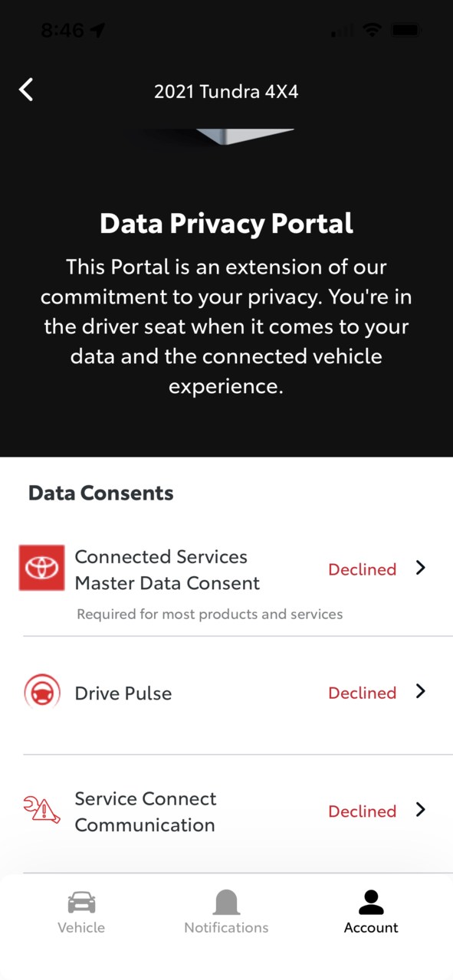The height and width of the screenshot is (980, 453).
Task: Tap Declined status for Service Connect
Action: click(363, 811)
